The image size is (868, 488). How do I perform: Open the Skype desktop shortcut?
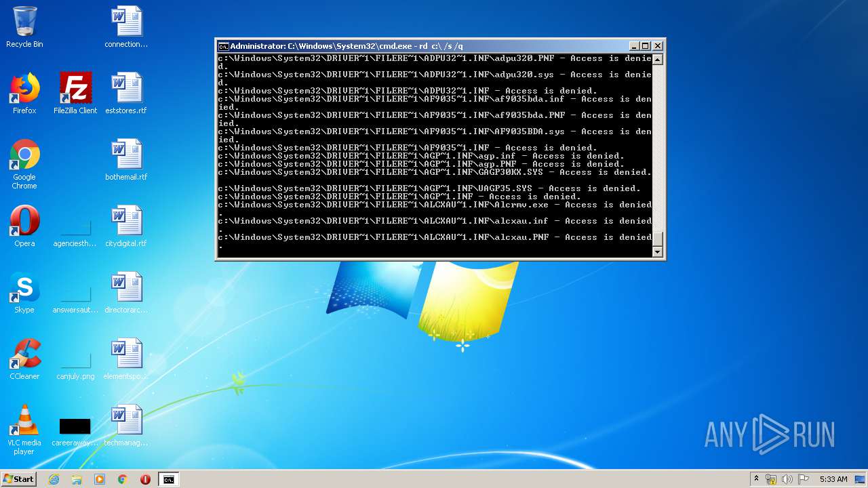[24, 293]
